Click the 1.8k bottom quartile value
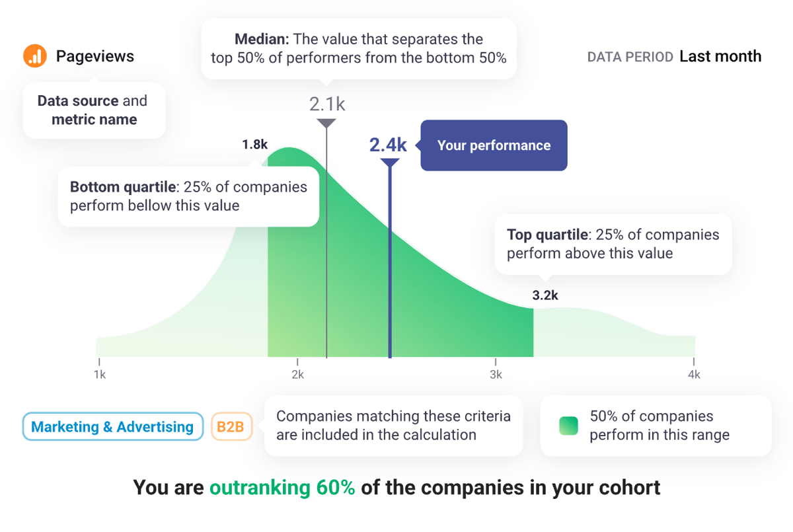The height and width of the screenshot is (532, 793). click(x=254, y=143)
